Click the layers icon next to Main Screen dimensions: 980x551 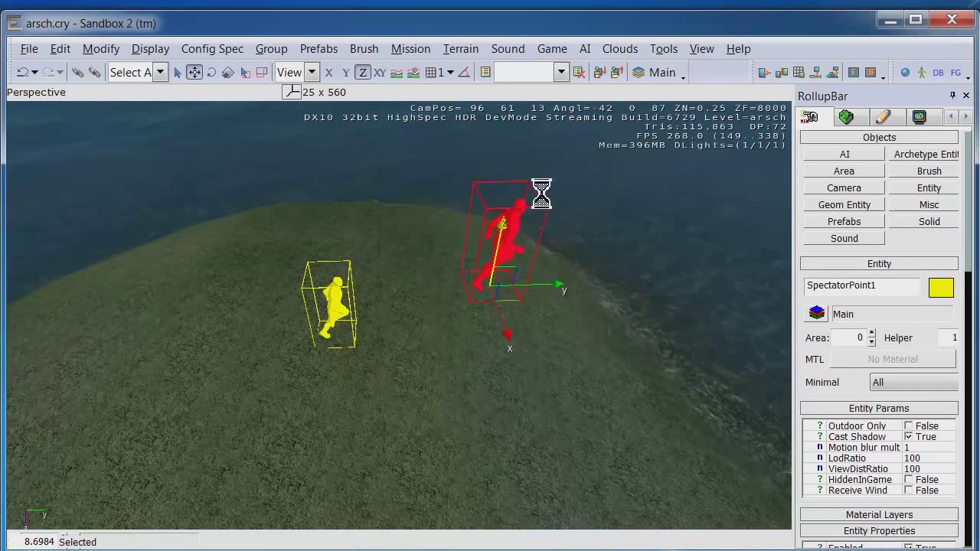point(817,314)
